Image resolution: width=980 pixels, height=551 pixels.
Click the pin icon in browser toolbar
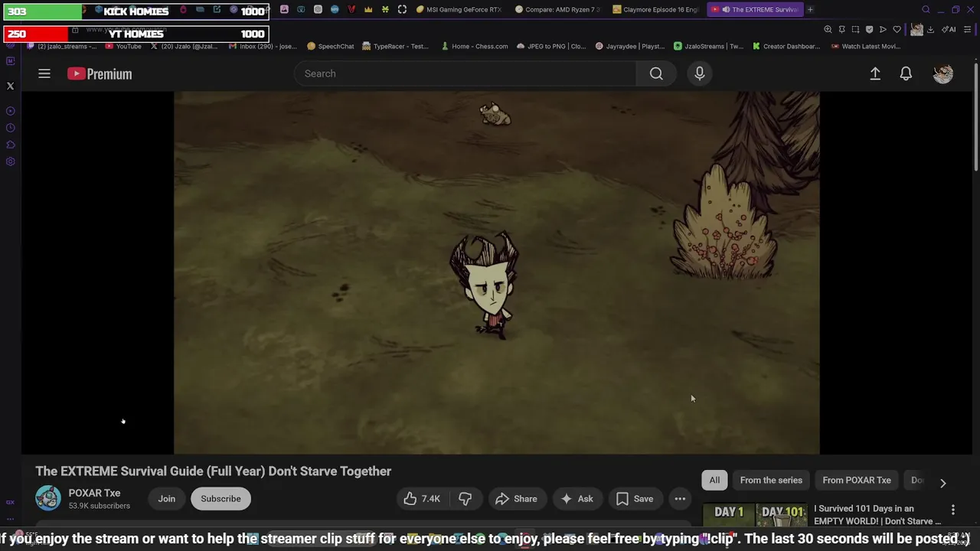pyautogui.click(x=841, y=29)
